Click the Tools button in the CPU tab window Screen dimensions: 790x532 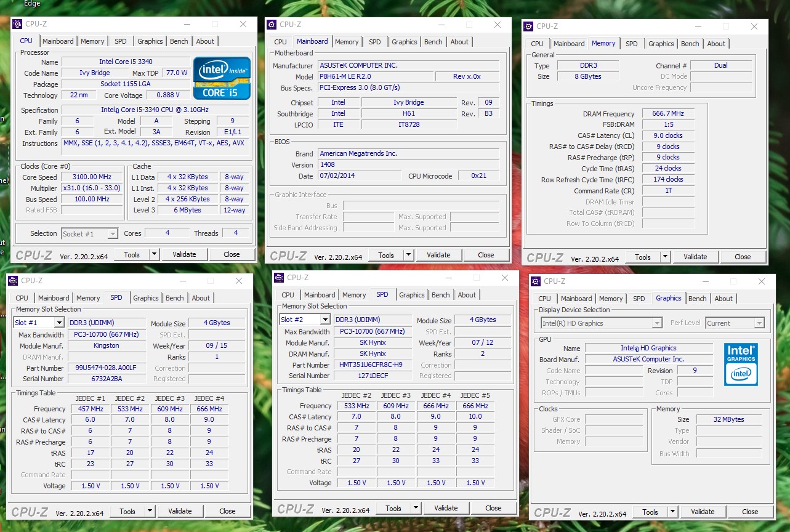[x=132, y=254]
